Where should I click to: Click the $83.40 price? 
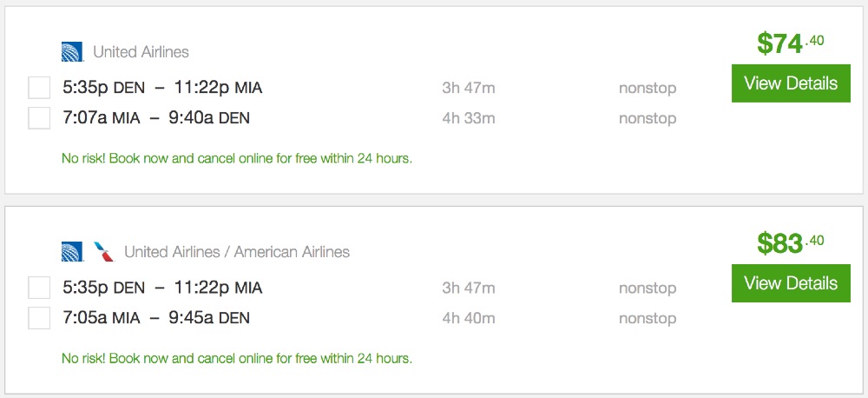[790, 242]
